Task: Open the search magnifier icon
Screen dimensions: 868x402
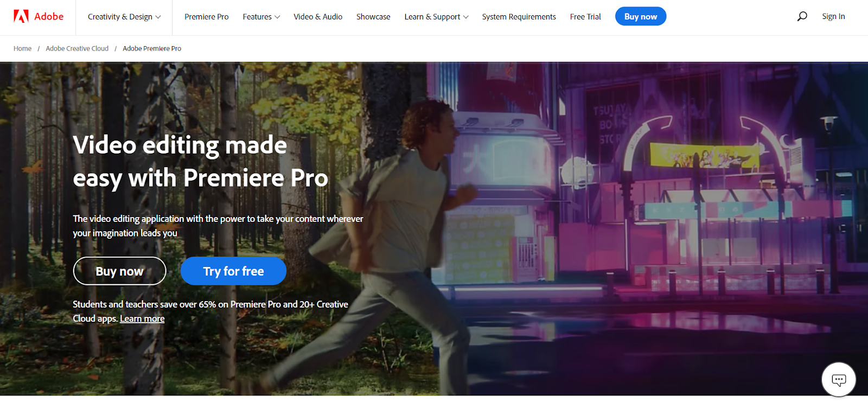Action: (802, 16)
